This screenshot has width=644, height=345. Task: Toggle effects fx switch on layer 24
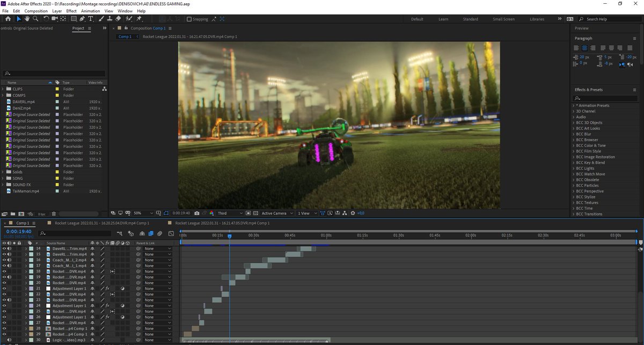pyautogui.click(x=107, y=306)
